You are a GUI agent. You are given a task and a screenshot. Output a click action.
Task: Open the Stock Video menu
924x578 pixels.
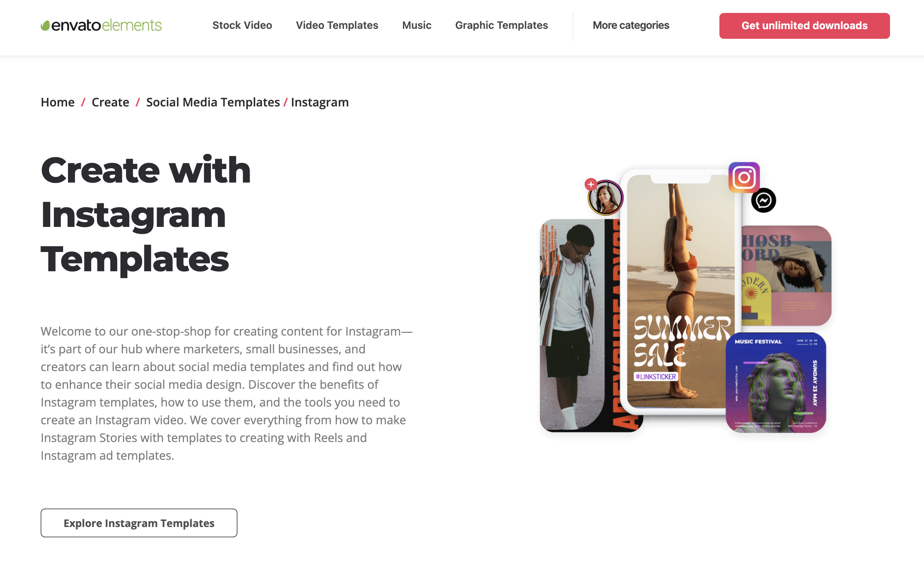[x=242, y=25]
